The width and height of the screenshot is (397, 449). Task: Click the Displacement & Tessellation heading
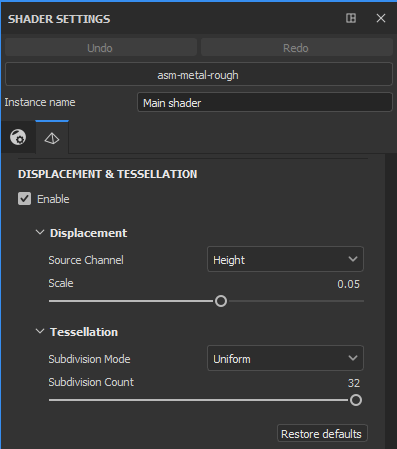coord(108,174)
